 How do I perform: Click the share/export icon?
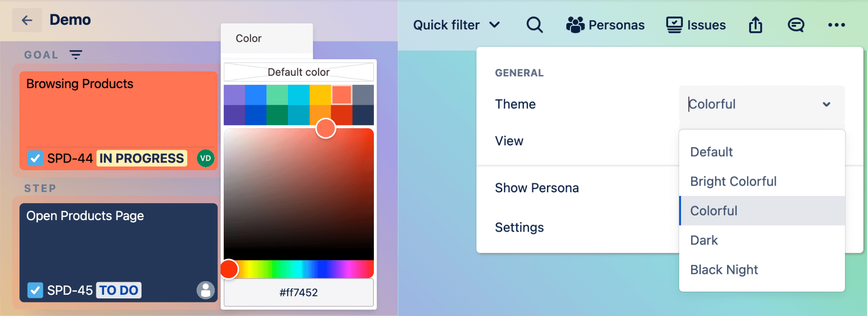(755, 25)
